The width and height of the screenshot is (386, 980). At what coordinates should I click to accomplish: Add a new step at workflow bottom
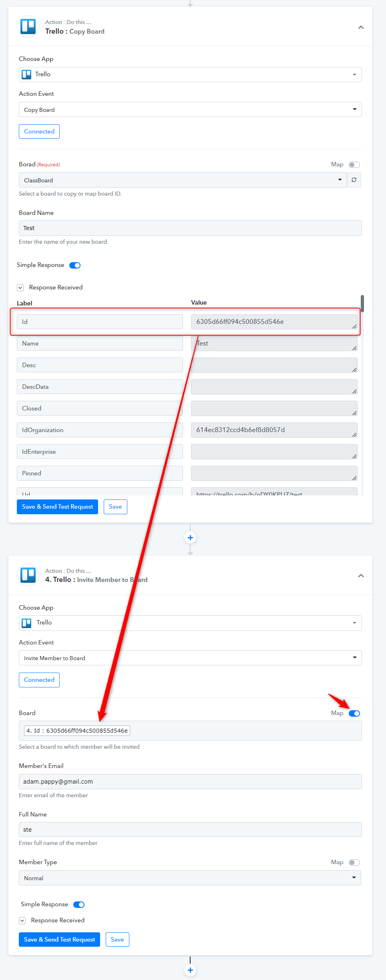point(190,970)
